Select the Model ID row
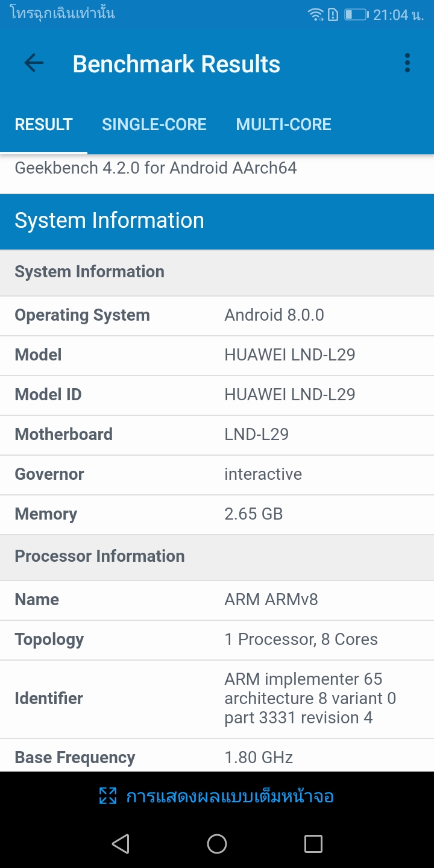This screenshot has width=434, height=868. tap(217, 395)
